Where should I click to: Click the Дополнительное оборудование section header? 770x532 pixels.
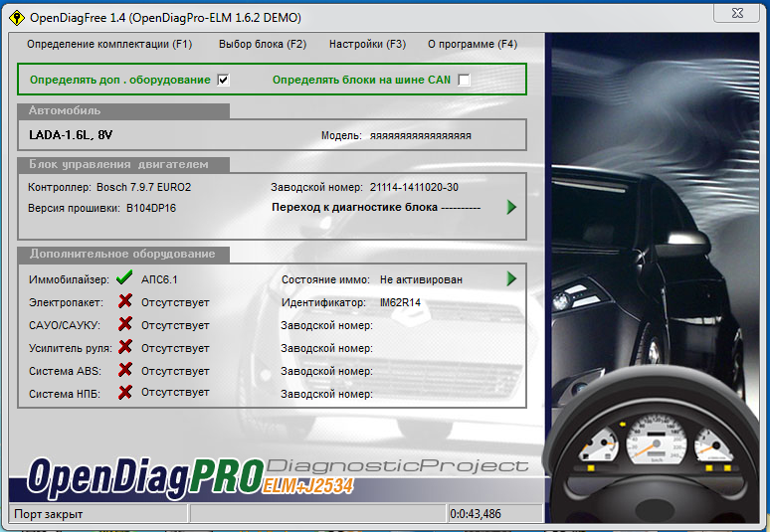coord(122,254)
